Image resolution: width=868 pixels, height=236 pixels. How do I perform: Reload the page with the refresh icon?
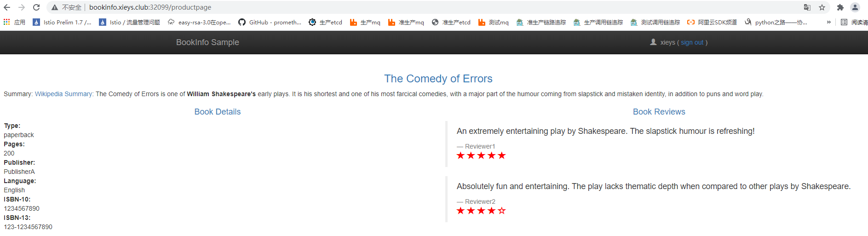[36, 7]
